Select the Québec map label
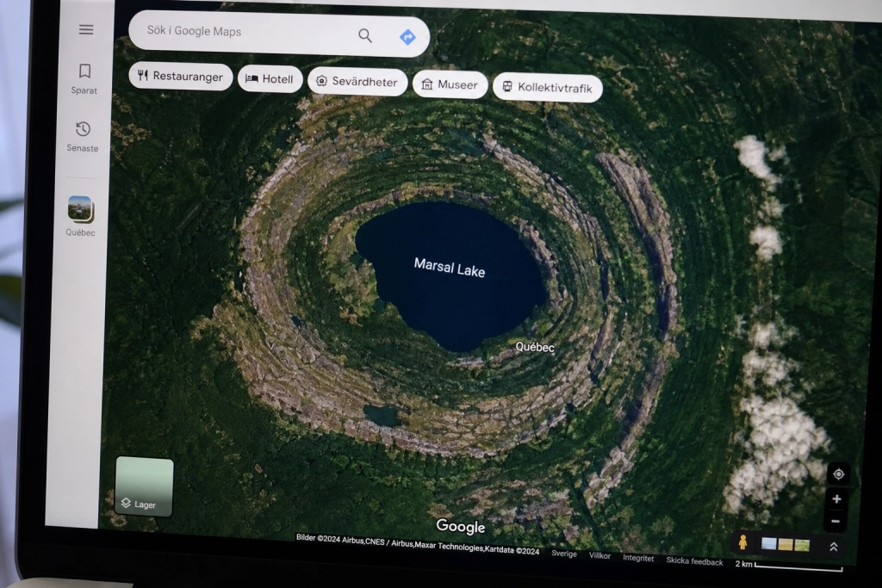Image resolution: width=882 pixels, height=588 pixels. click(x=535, y=347)
